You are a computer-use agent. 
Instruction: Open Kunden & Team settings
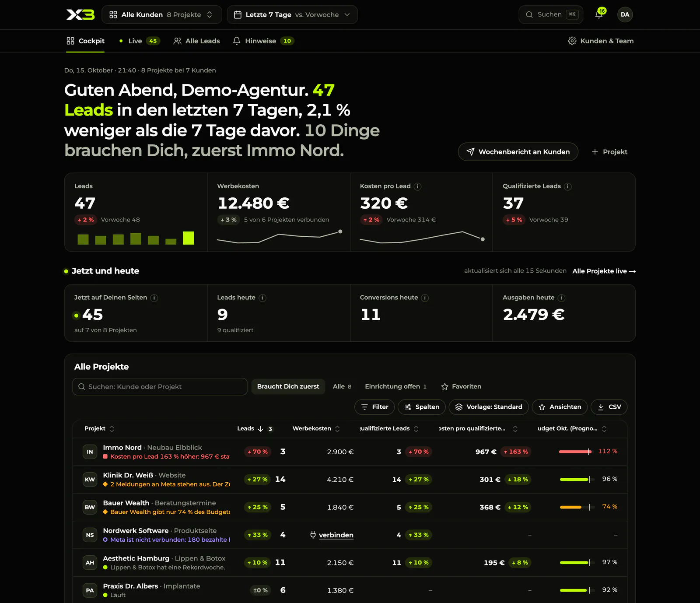[x=601, y=41]
